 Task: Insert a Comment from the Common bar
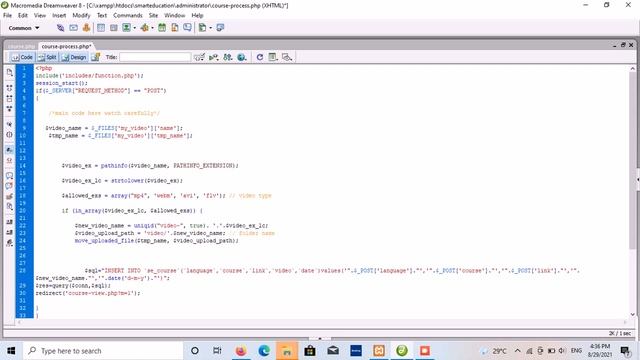187,28
